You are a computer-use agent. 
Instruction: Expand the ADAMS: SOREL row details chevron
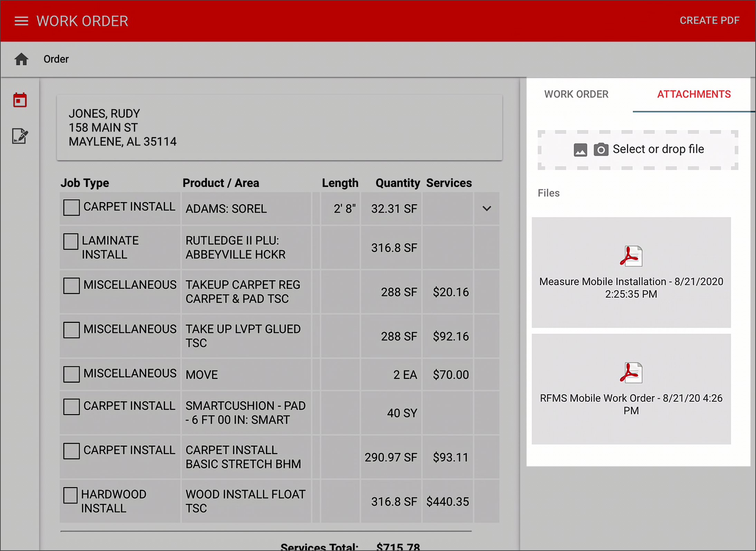486,209
